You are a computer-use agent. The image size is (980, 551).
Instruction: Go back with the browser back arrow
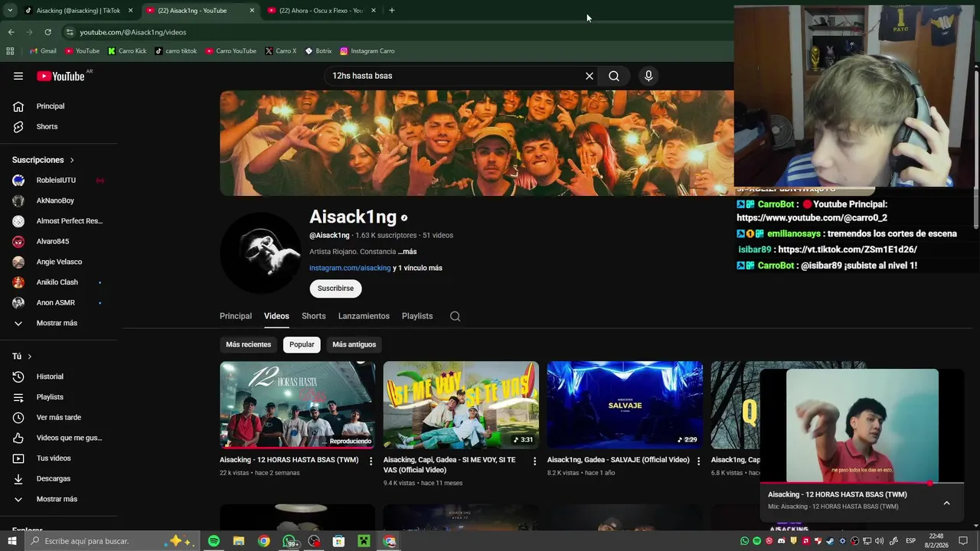[x=11, y=32]
